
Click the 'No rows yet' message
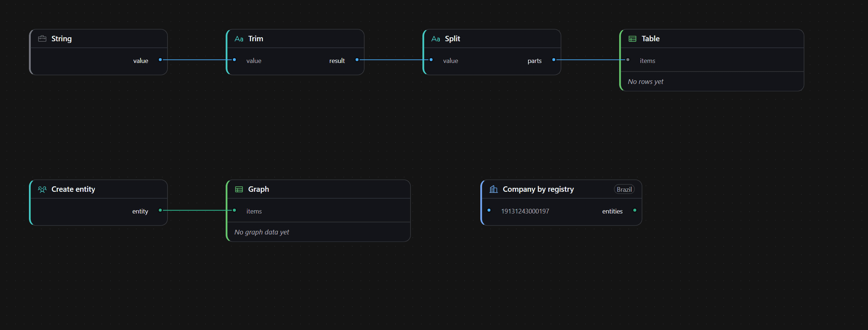pos(646,82)
